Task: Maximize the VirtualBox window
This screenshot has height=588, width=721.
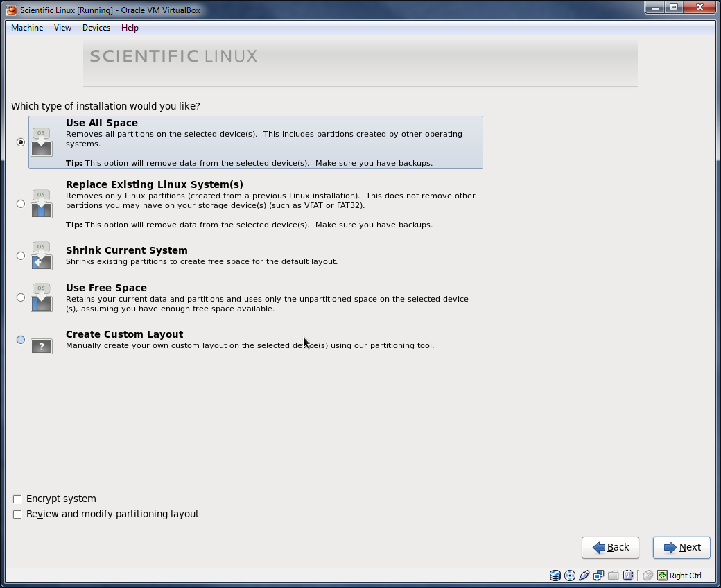Action: [x=674, y=8]
